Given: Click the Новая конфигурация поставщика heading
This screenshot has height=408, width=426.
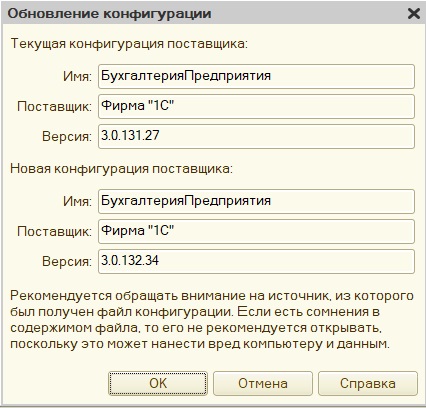Looking at the screenshot, I should click(x=121, y=169).
